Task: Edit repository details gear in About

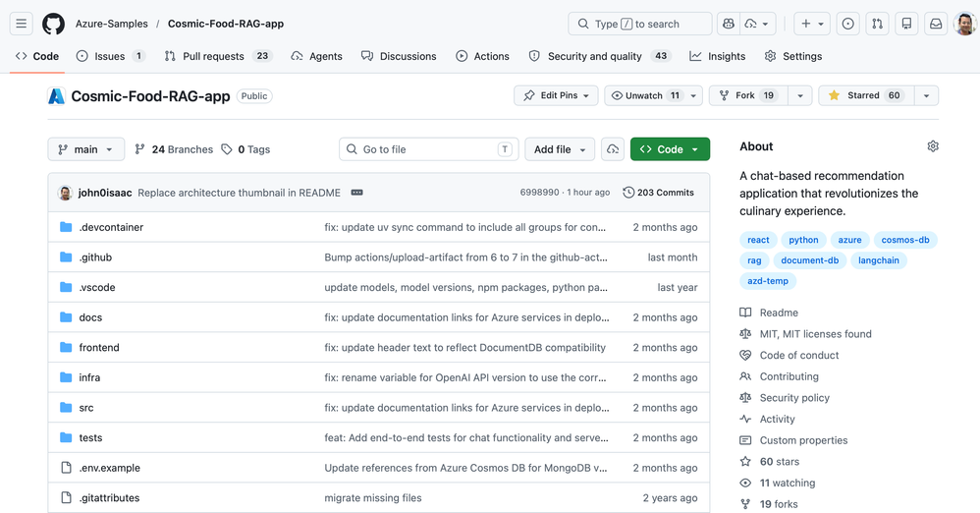Action: coord(933,146)
